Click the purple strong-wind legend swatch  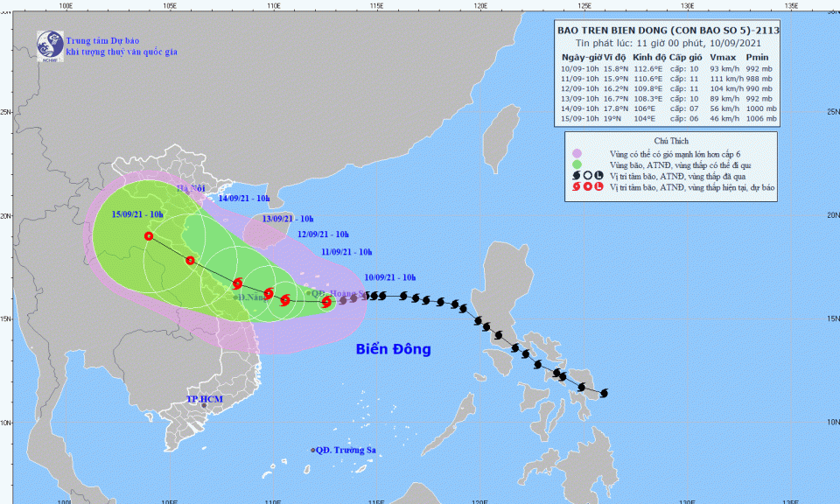coord(577,153)
